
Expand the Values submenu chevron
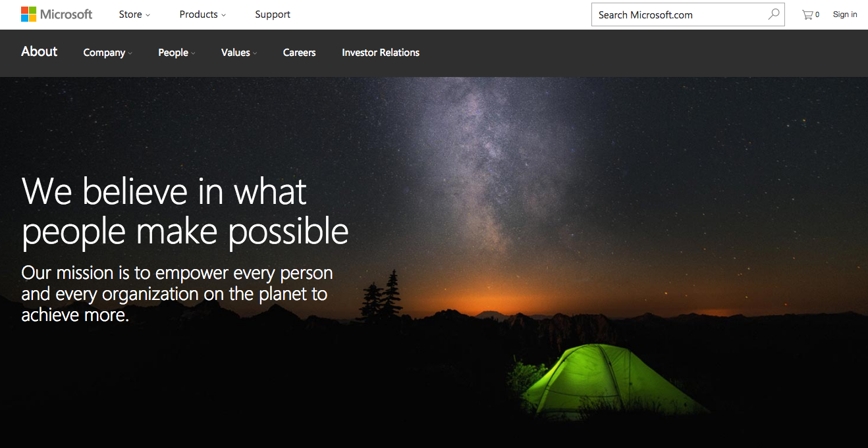coord(255,53)
